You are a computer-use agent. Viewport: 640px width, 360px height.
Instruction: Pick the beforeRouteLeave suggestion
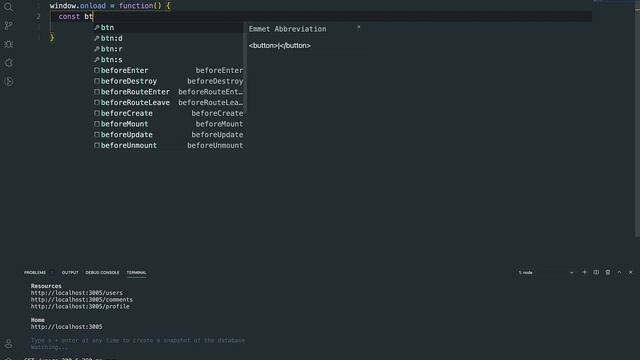coord(168,102)
